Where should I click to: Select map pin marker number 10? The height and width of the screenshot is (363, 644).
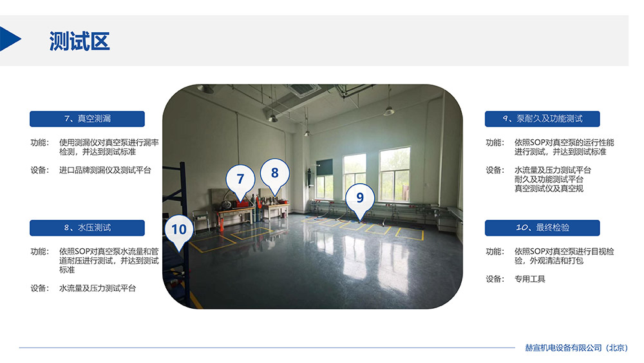(x=179, y=232)
